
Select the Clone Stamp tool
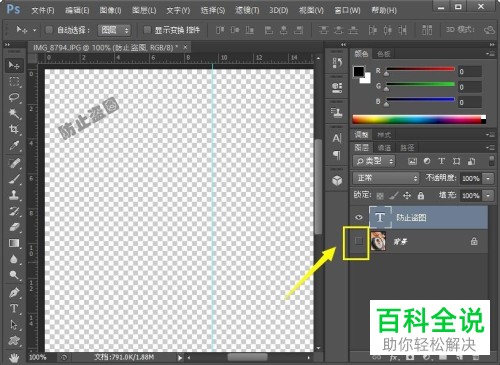tap(14, 195)
